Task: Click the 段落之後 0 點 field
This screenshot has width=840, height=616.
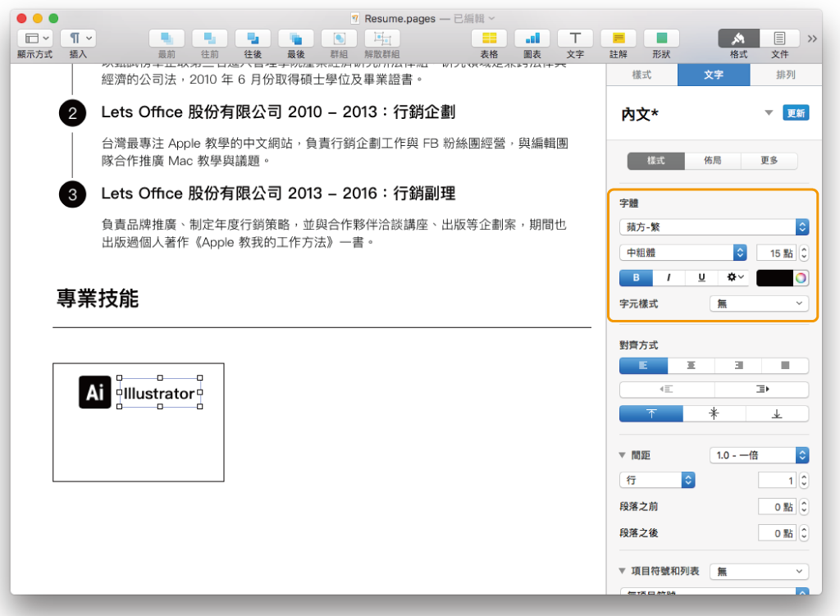Action: coord(778,533)
